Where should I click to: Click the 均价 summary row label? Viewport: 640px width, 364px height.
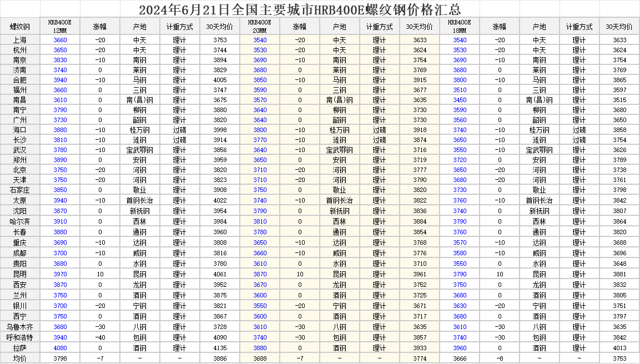point(20,358)
